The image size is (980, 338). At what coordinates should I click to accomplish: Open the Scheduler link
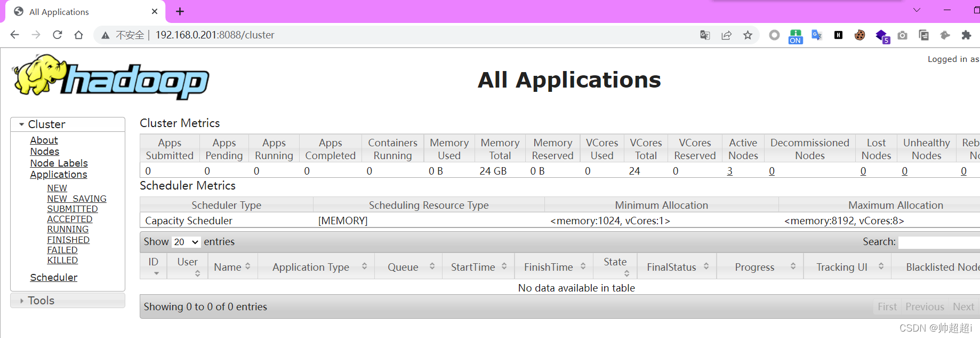(x=53, y=278)
